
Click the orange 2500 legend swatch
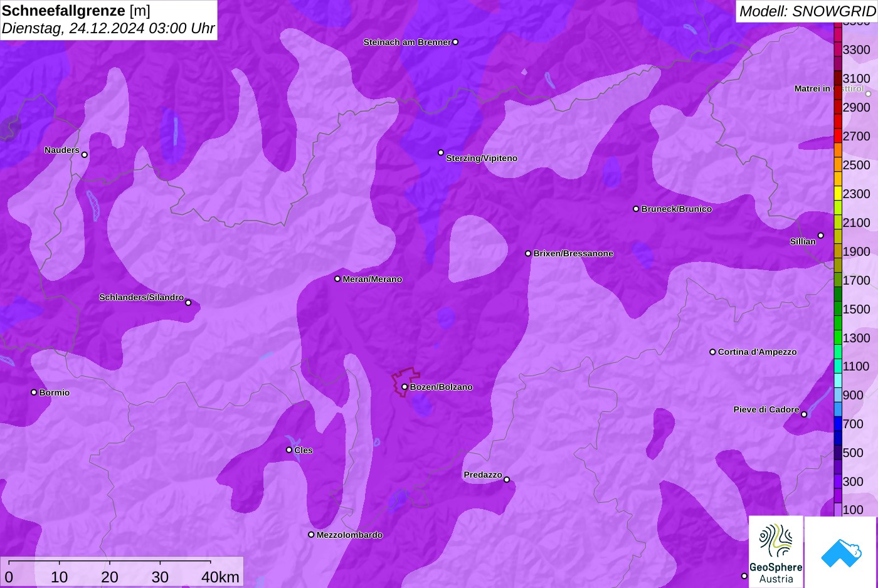point(838,165)
